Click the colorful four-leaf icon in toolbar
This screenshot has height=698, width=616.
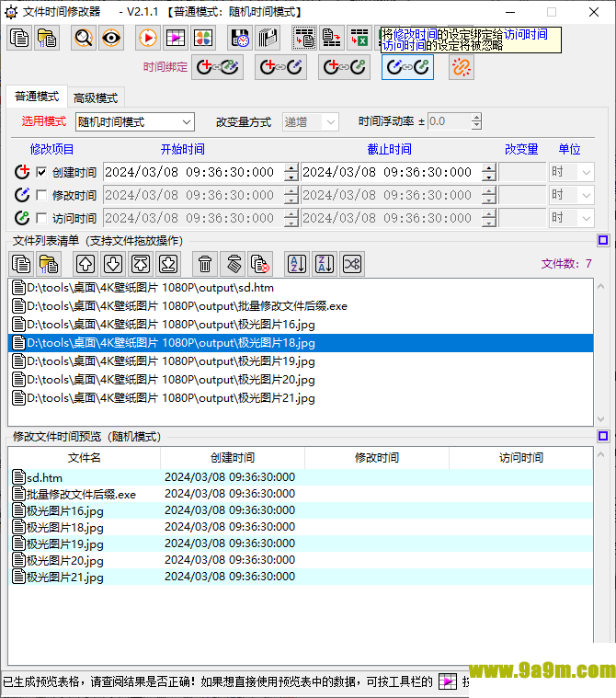[x=203, y=38]
